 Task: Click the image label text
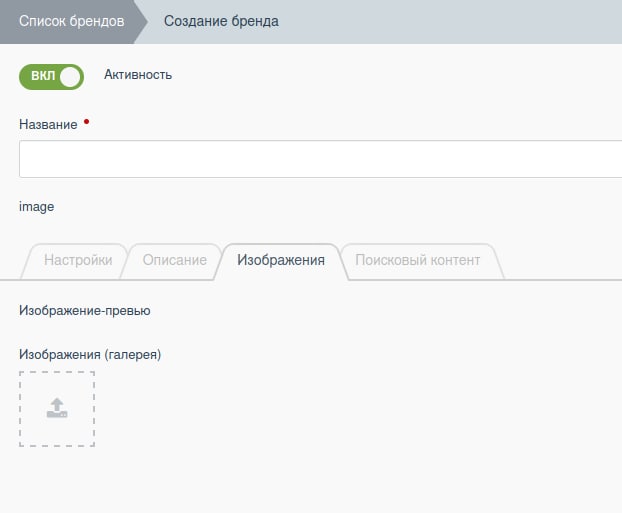[x=36, y=207]
